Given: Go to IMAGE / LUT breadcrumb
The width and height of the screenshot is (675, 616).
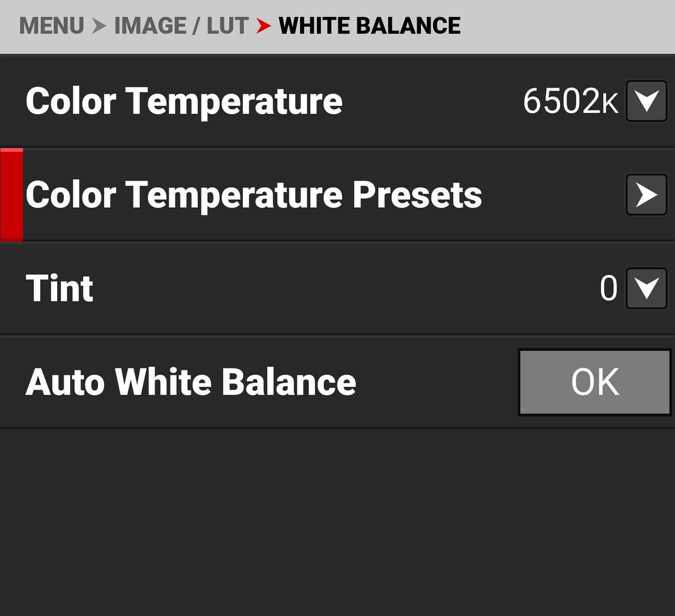Looking at the screenshot, I should (180, 26).
